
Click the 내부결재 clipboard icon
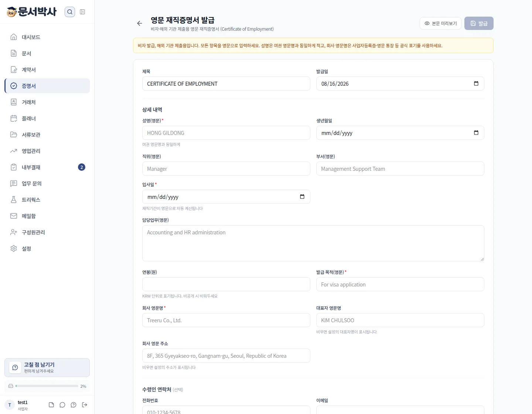click(x=14, y=167)
